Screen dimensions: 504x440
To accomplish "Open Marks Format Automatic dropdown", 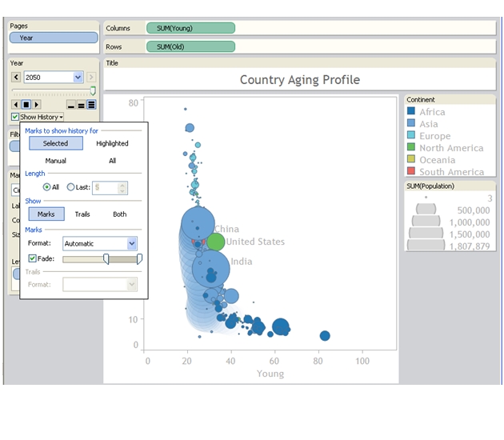I will (132, 244).
